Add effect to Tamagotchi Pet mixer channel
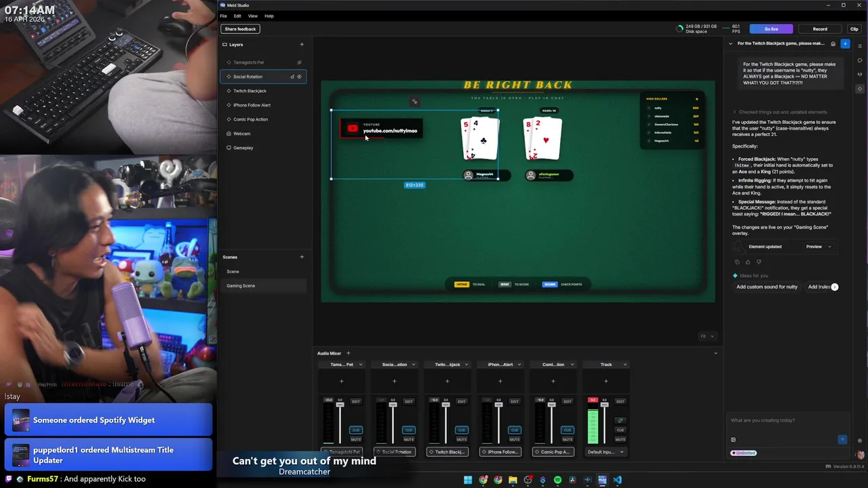868x488 pixels. 341,381
